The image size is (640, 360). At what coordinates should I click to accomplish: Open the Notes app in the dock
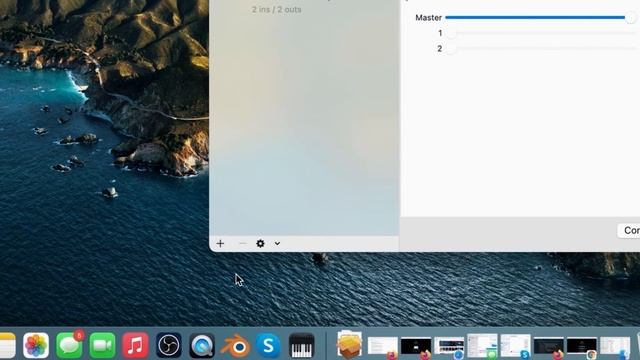click(7, 346)
